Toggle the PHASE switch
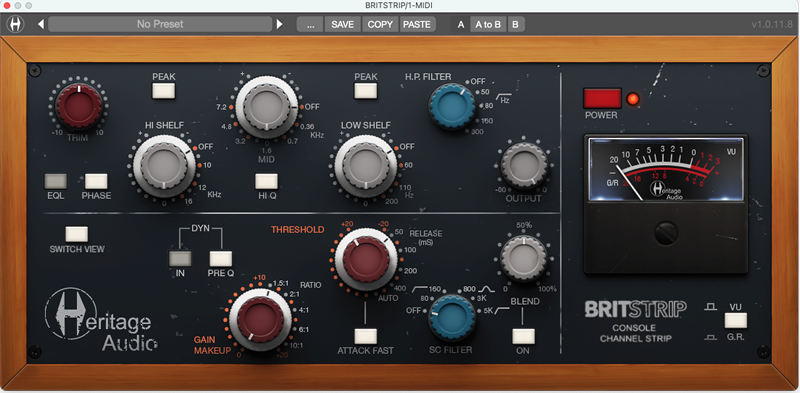 96,181
